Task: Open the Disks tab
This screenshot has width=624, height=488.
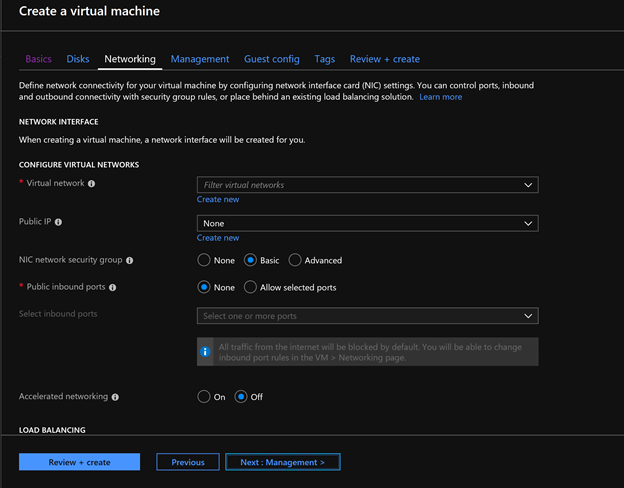Action: click(x=78, y=59)
